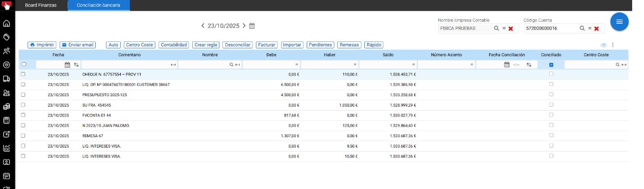Screen dimensions: 644x189
Task: Sort by Saldo column header
Action: [x=388, y=55]
